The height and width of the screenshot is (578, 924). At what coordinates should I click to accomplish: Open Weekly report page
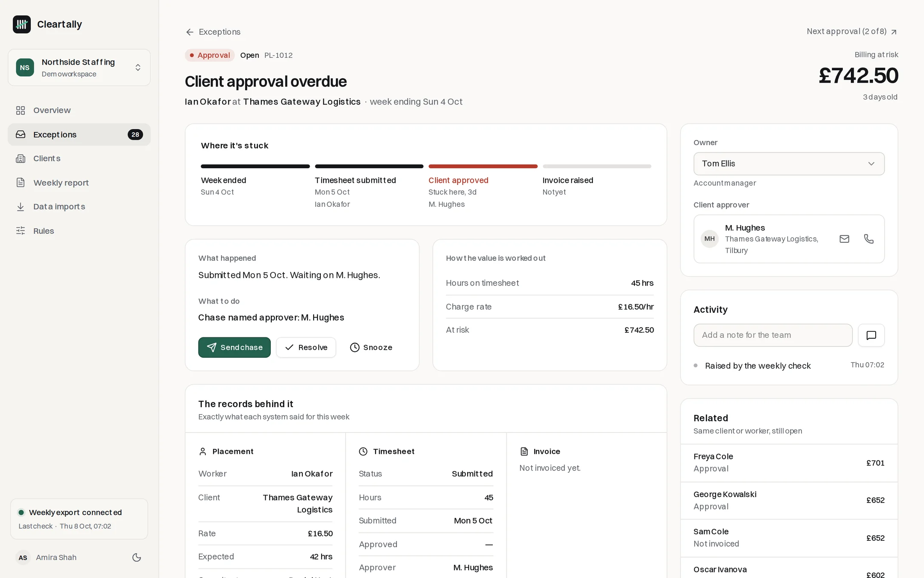point(79,183)
